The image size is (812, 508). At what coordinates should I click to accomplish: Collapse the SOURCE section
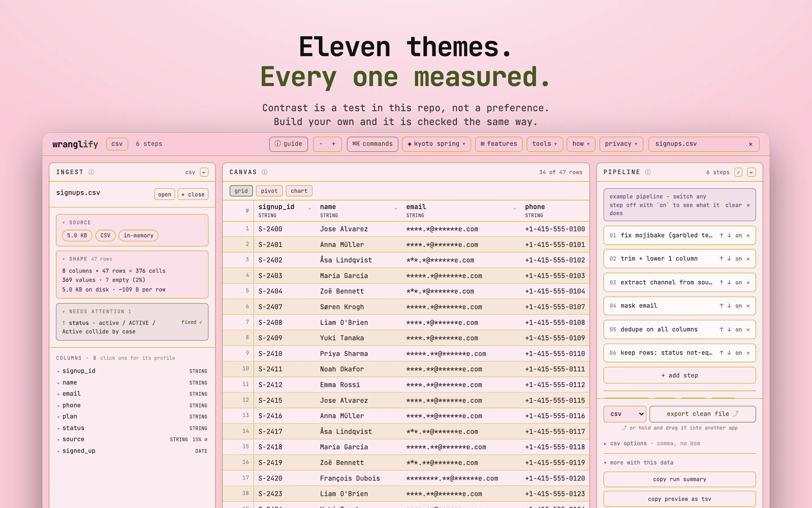click(76, 222)
